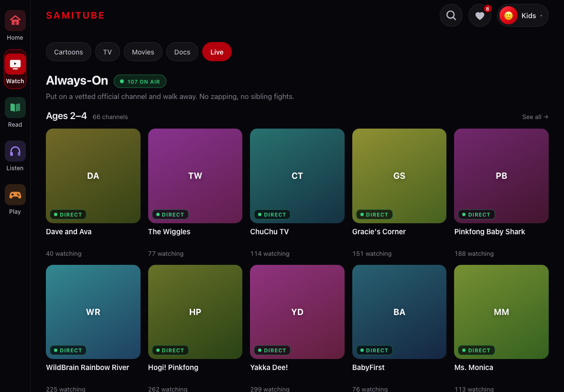Open the Play gamepad icon

tap(15, 195)
